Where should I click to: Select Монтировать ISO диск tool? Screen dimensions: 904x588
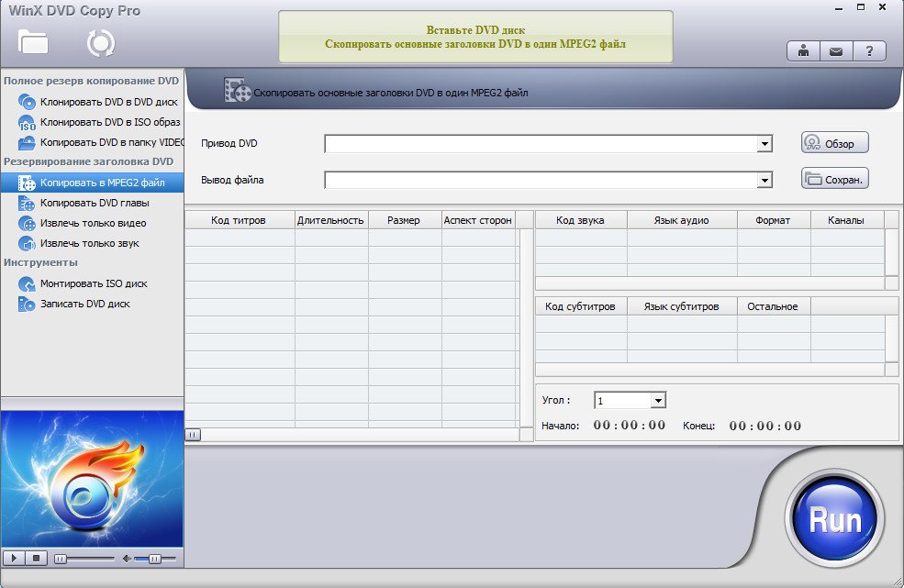point(94,283)
